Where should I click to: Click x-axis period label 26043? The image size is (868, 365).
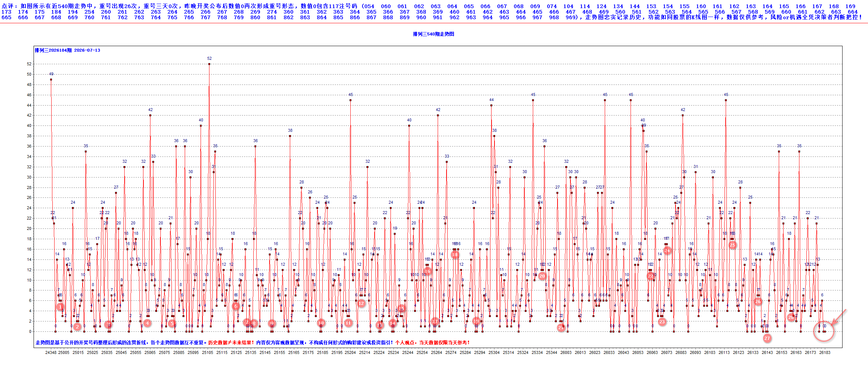(624, 352)
